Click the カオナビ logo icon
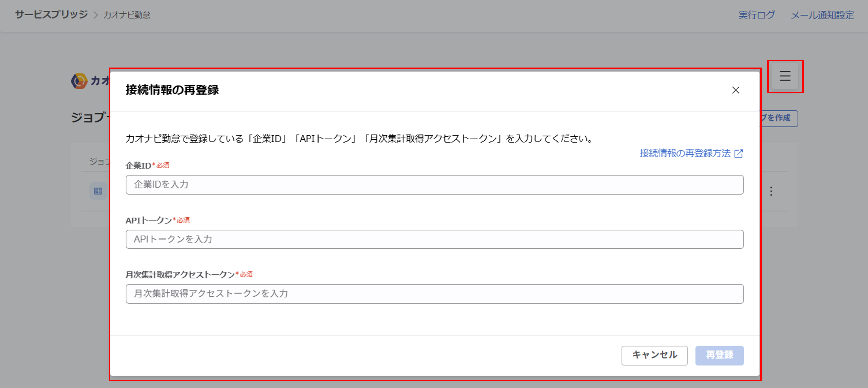The image size is (868, 388). pos(79,81)
